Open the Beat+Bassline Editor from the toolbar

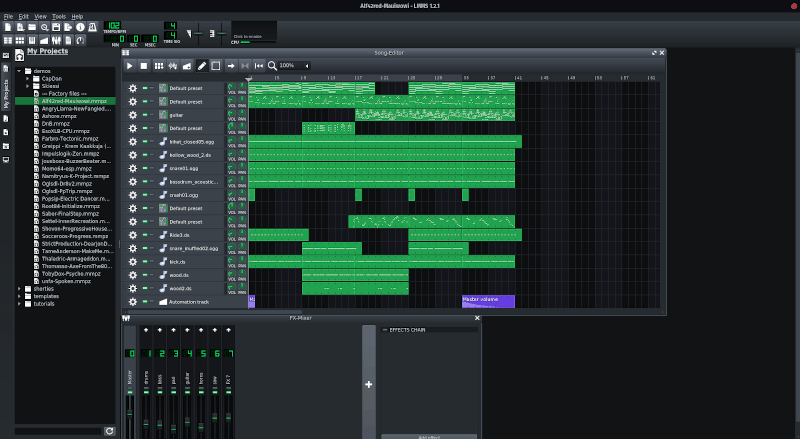pyautogui.click(x=20, y=40)
